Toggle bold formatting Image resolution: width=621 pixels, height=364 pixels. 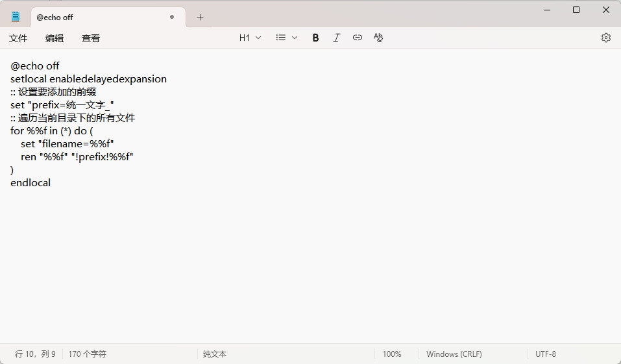(x=315, y=38)
